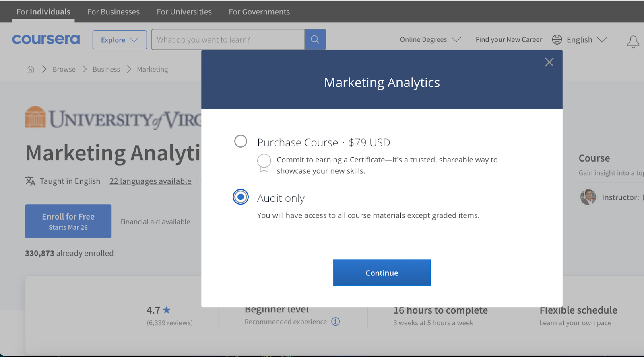Click the language globe icon
Viewport: 644px width, 357px height.
coord(557,39)
